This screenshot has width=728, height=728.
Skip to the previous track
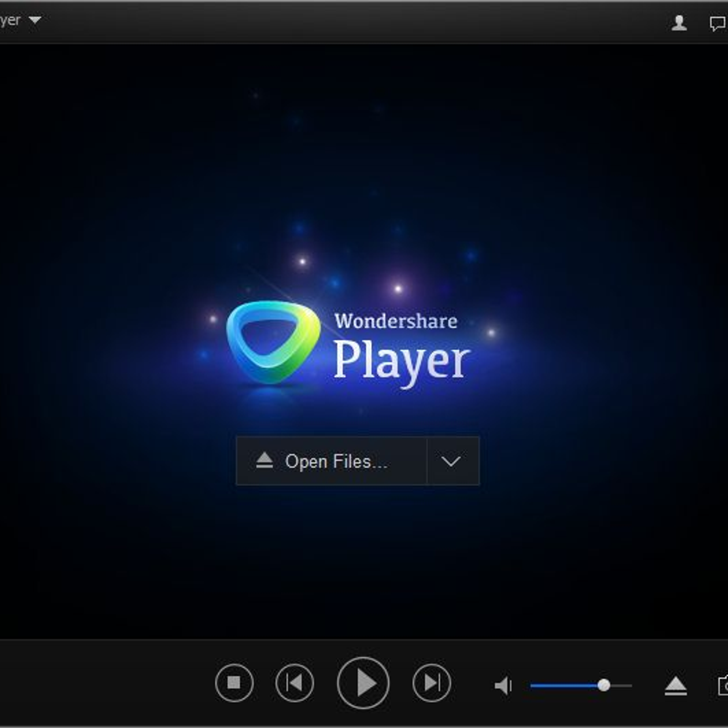coord(294,683)
